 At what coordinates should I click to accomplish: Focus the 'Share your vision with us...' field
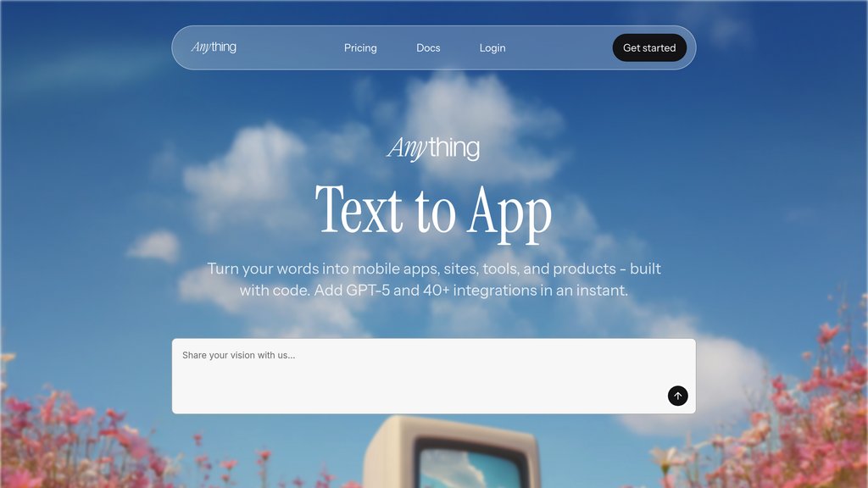pyautogui.click(x=434, y=376)
